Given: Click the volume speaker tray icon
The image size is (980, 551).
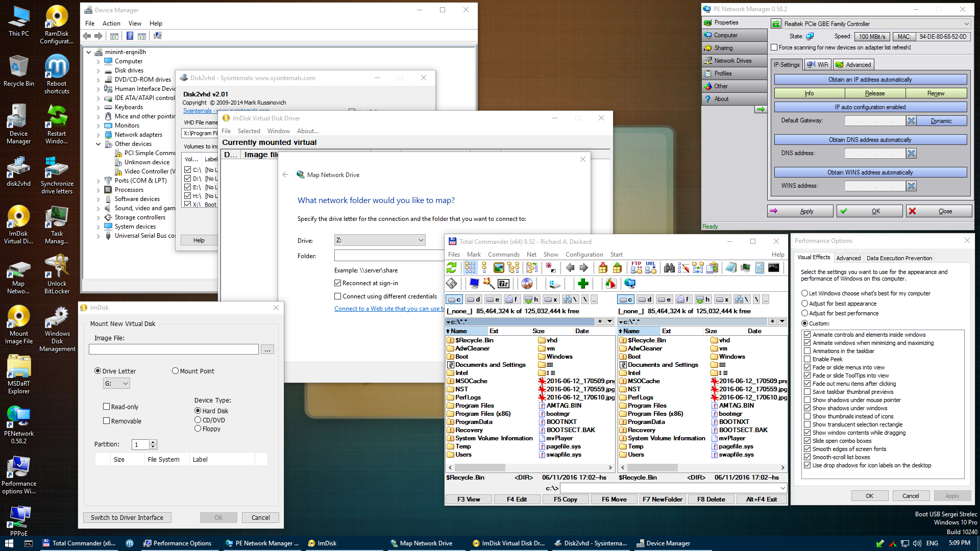Looking at the screenshot, I should pos(917,543).
